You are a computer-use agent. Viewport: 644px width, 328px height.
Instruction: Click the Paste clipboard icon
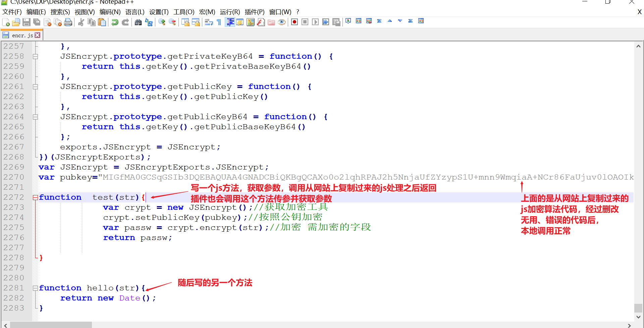point(102,22)
